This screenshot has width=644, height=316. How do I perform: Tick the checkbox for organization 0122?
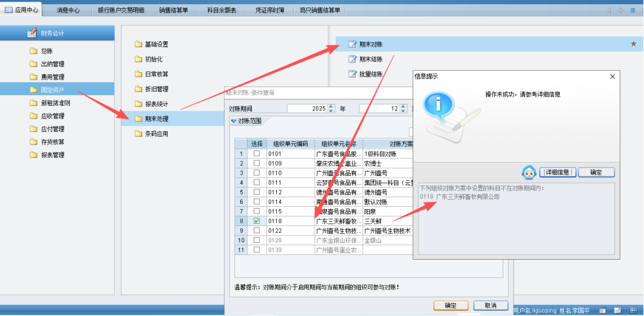tap(257, 231)
